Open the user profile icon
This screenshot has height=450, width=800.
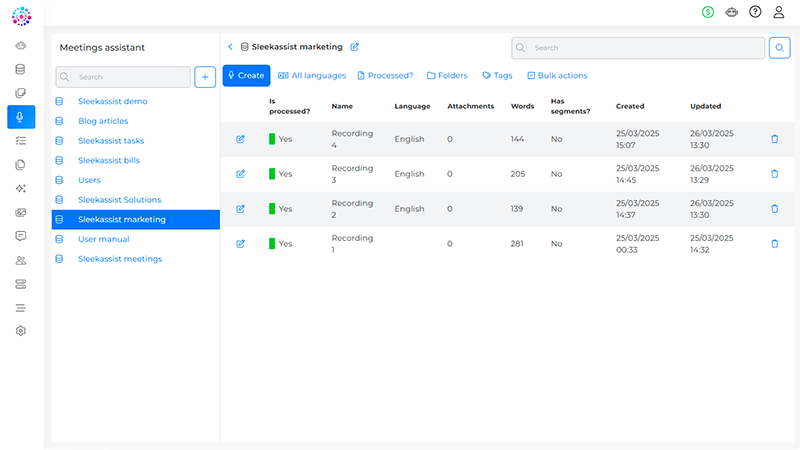(779, 12)
